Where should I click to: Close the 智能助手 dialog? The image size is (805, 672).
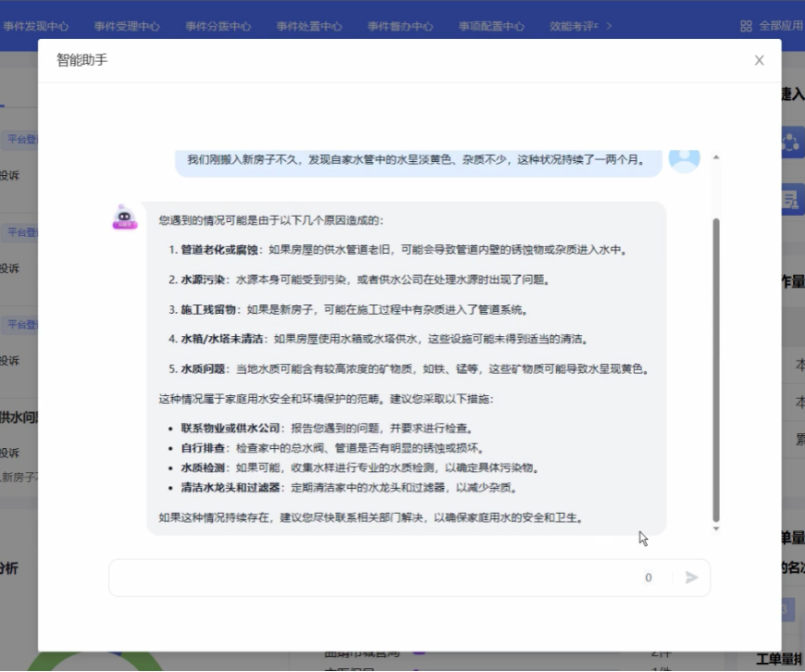pyautogui.click(x=759, y=60)
